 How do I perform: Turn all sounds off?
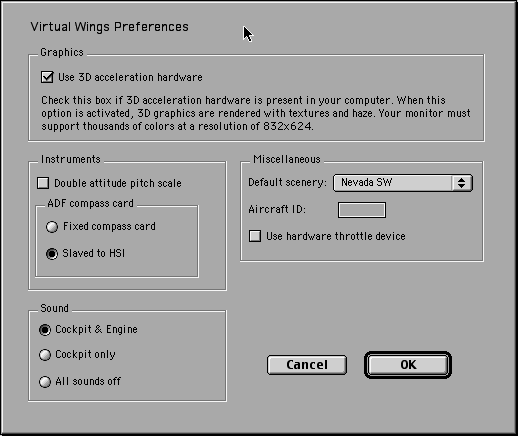(x=45, y=382)
